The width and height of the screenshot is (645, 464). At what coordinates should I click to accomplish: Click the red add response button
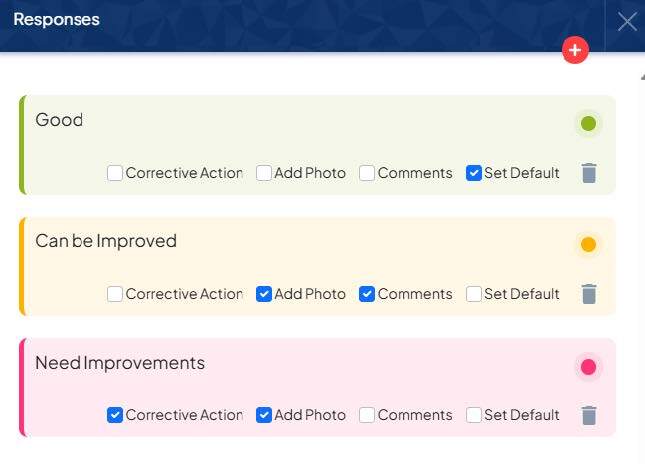click(575, 50)
